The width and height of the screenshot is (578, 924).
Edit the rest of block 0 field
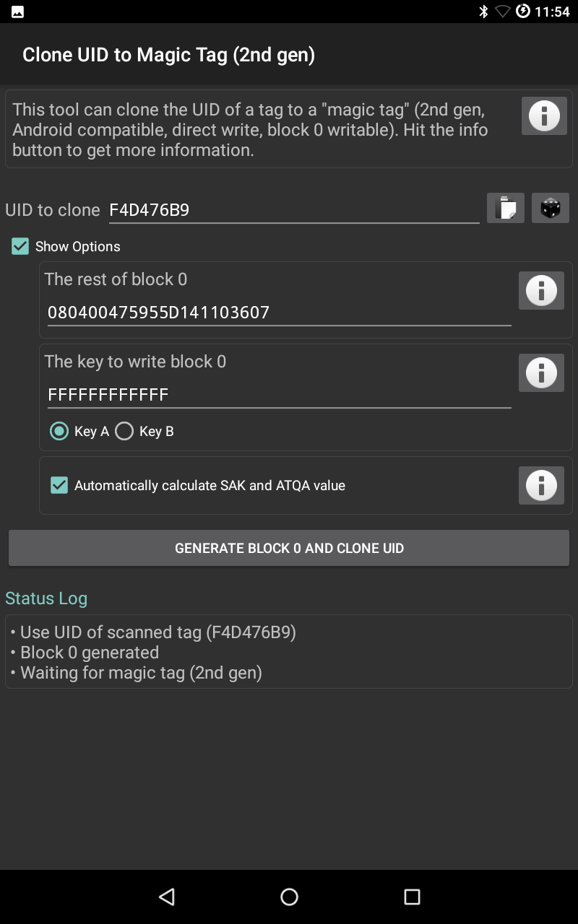(279, 313)
